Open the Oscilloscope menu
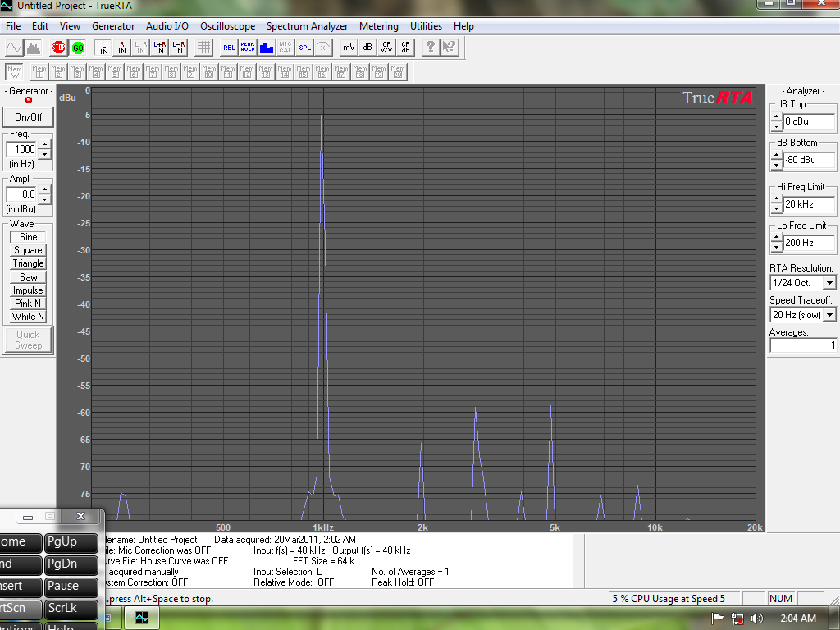 click(228, 26)
